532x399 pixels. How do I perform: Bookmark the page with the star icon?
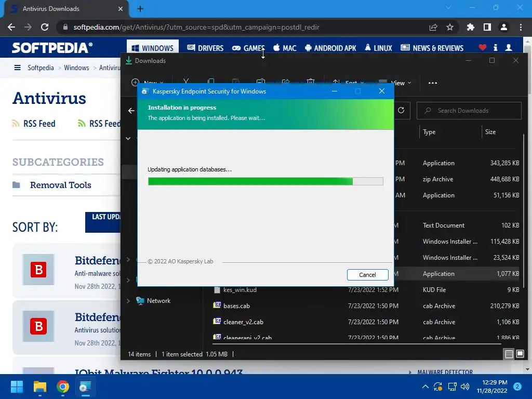(x=450, y=27)
